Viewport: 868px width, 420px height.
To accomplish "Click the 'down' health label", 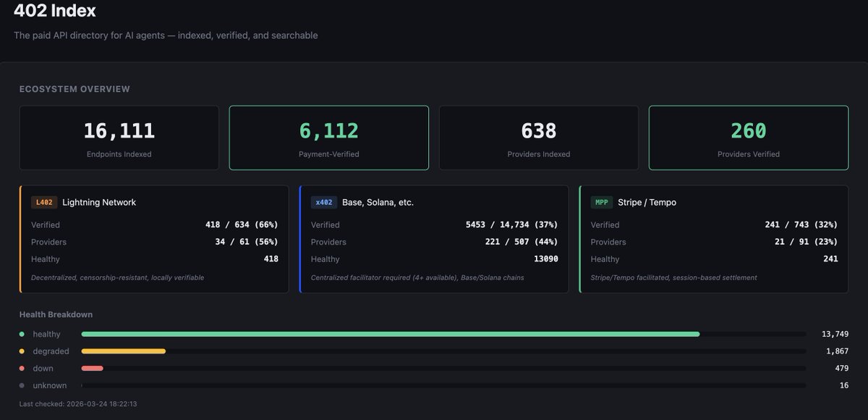I will (43, 369).
